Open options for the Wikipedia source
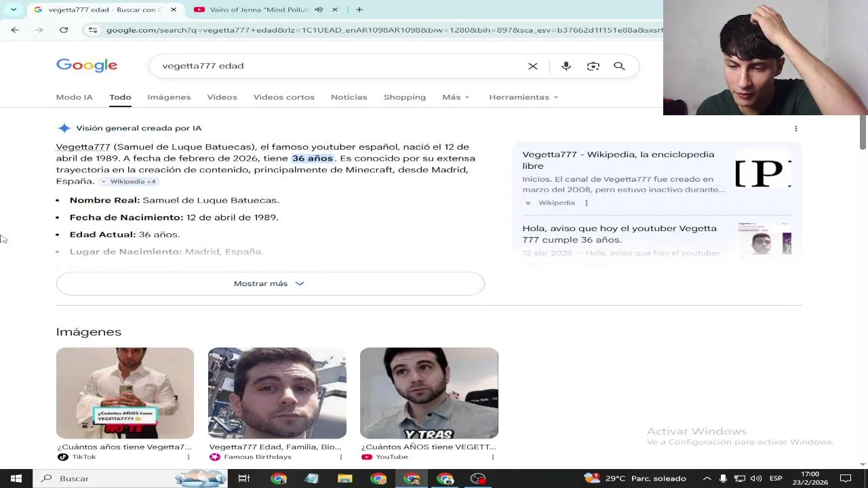868x488 pixels. point(587,203)
